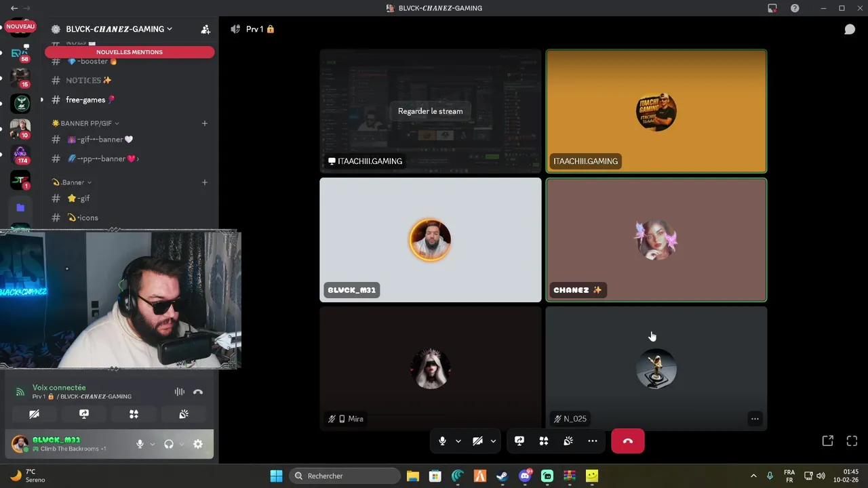
Task: Open Steam from the taskbar
Action: (x=502, y=476)
